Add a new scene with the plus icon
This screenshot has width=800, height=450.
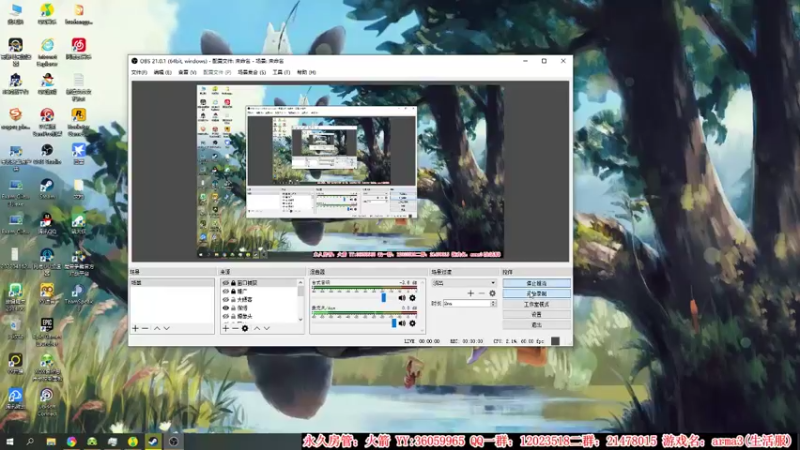(x=135, y=328)
